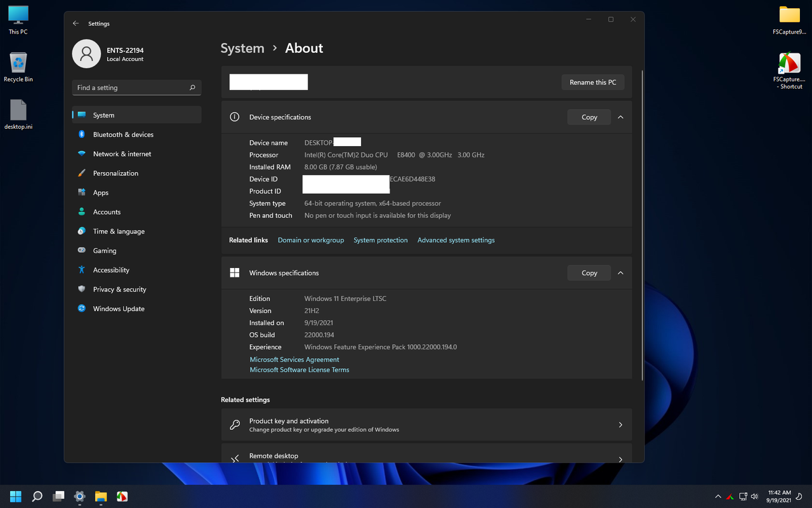Viewport: 812px width, 508px height.
Task: Click the Windows 11 Enterprise LTSC edition text
Action: pyautogui.click(x=345, y=298)
